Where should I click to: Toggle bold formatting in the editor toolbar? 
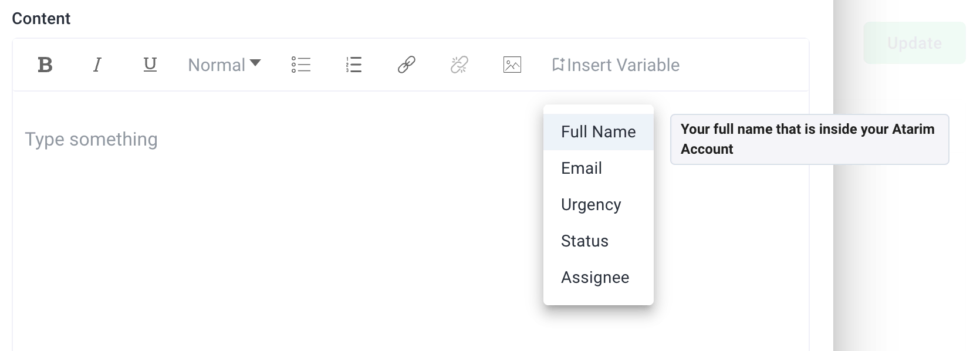pos(45,65)
